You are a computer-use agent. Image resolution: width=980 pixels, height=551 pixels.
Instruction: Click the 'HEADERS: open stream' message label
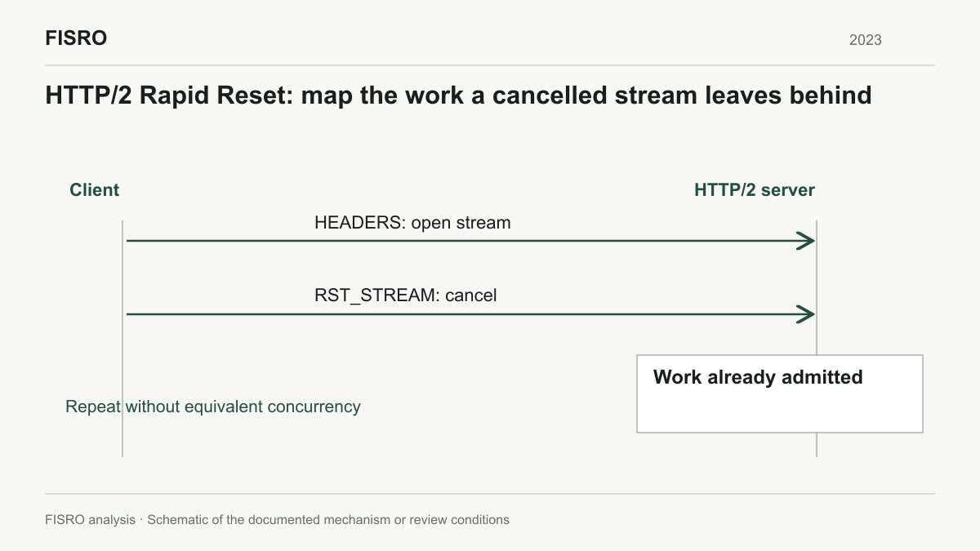coord(412,223)
